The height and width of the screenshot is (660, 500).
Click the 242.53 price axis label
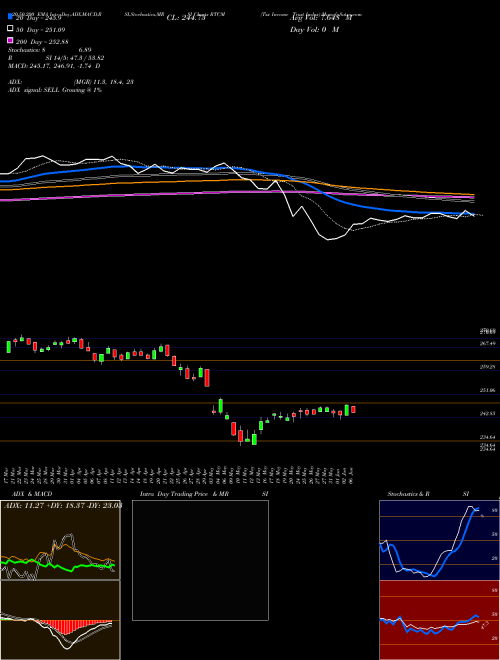coord(488,414)
